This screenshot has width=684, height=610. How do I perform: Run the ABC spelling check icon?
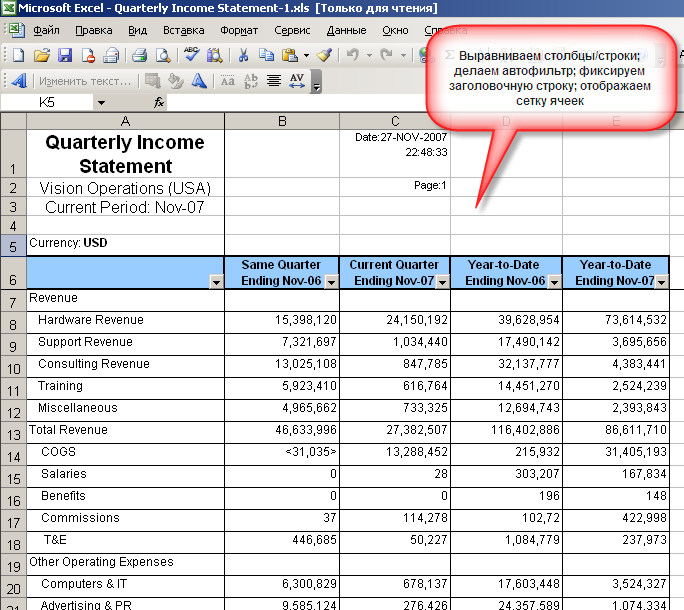coord(192,55)
